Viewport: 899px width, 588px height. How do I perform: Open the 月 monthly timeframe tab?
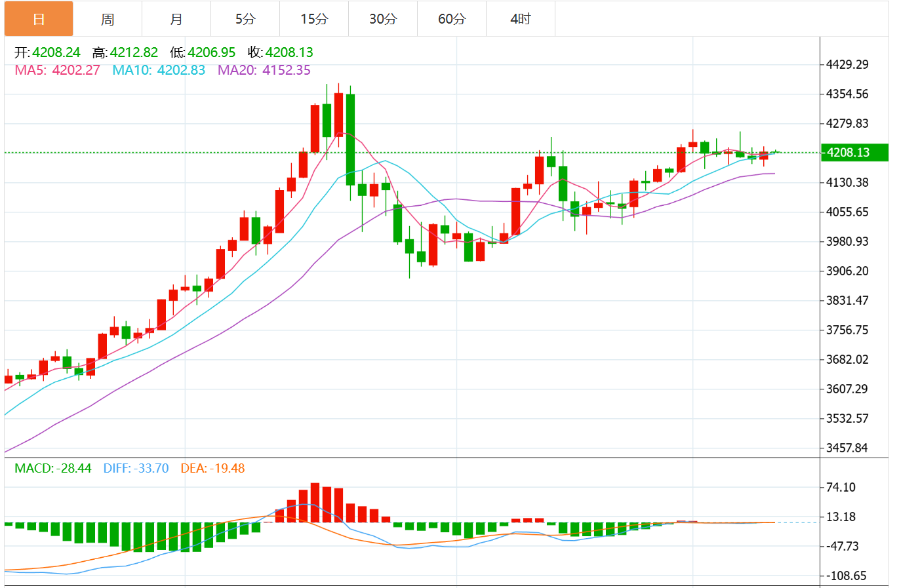(x=176, y=19)
